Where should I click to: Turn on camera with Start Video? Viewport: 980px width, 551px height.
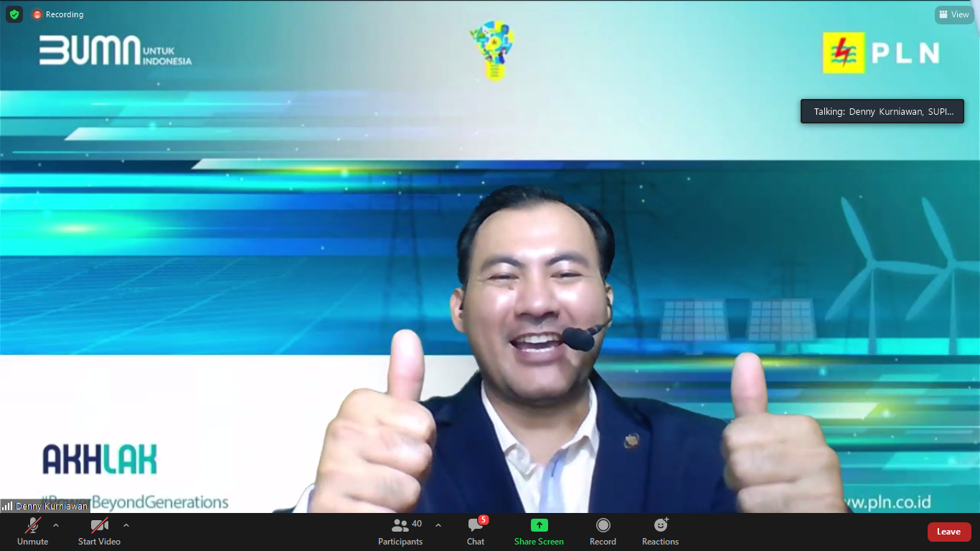point(99,532)
